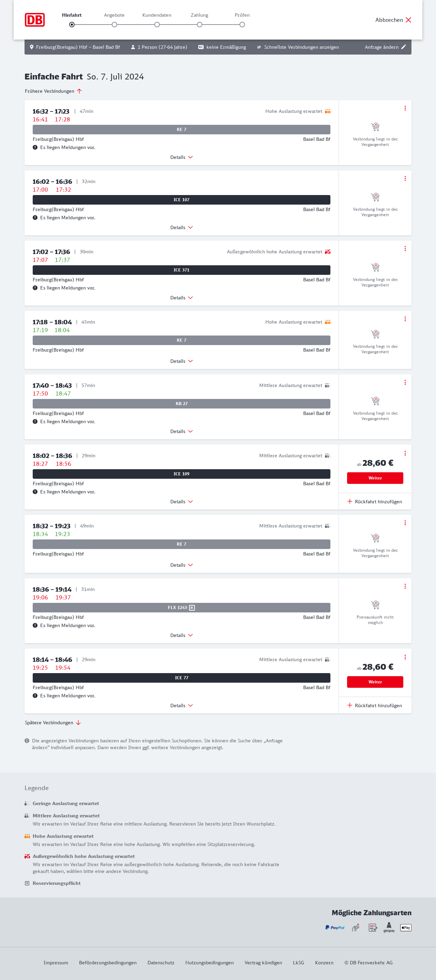The width and height of the screenshot is (436, 980).
Task: Open three-dot menu for RE 7 16:32 connection
Action: pyautogui.click(x=405, y=108)
